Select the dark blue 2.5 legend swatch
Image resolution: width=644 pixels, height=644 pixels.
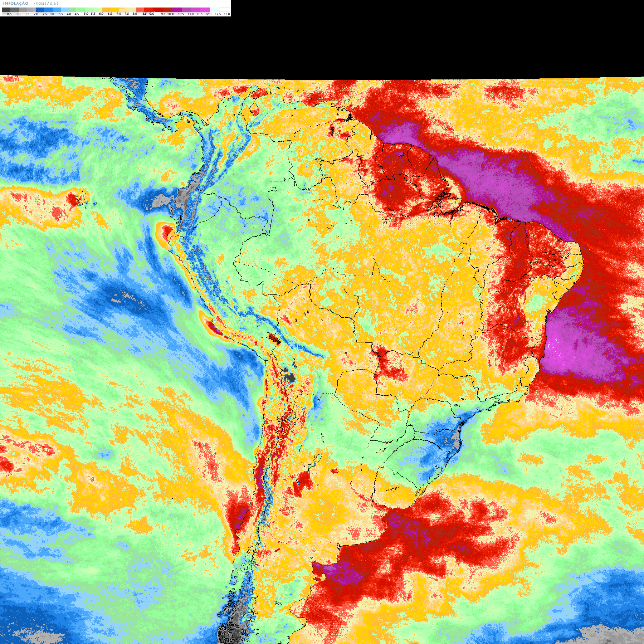coord(40,10)
